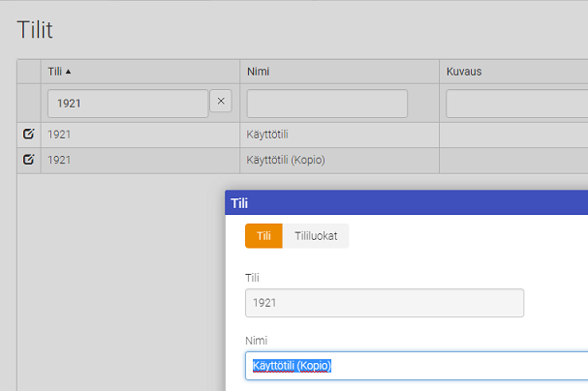Click the Kuvaus column header
This screenshot has width=588, height=391.
pos(464,72)
